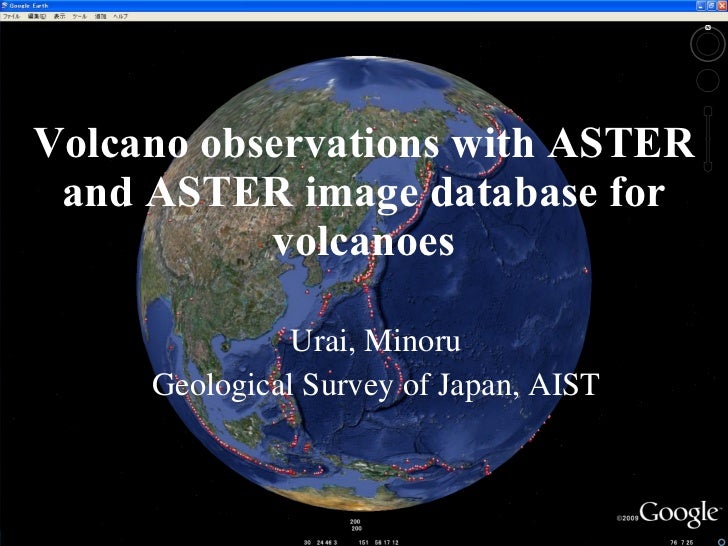728x546 pixels.
Task: Click the streaming status icon in the bottom-right corner
Action: [721, 542]
